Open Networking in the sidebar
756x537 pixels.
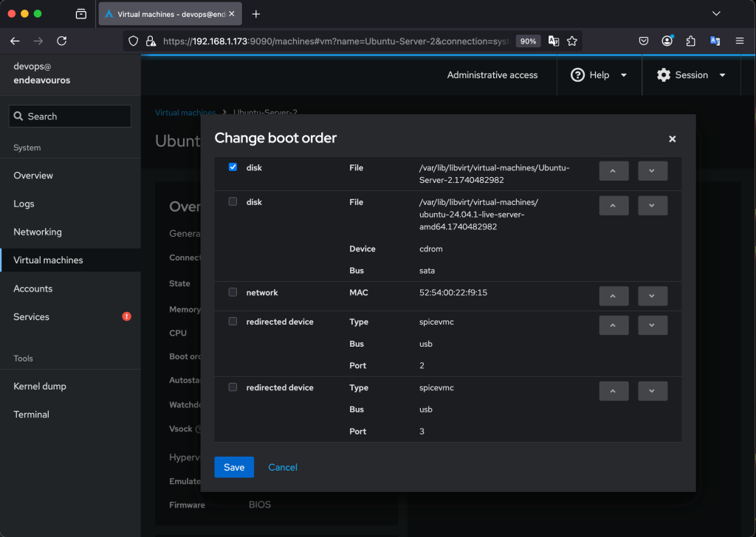(38, 232)
